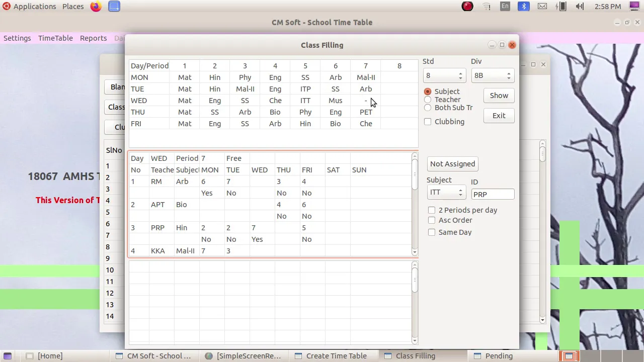This screenshot has height=362, width=644.
Task: Open the Div dropdown showing 8B
Action: (492, 75)
